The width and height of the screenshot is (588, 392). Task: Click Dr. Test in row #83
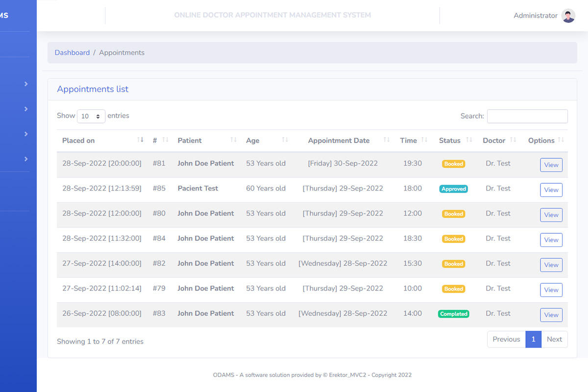coord(498,313)
